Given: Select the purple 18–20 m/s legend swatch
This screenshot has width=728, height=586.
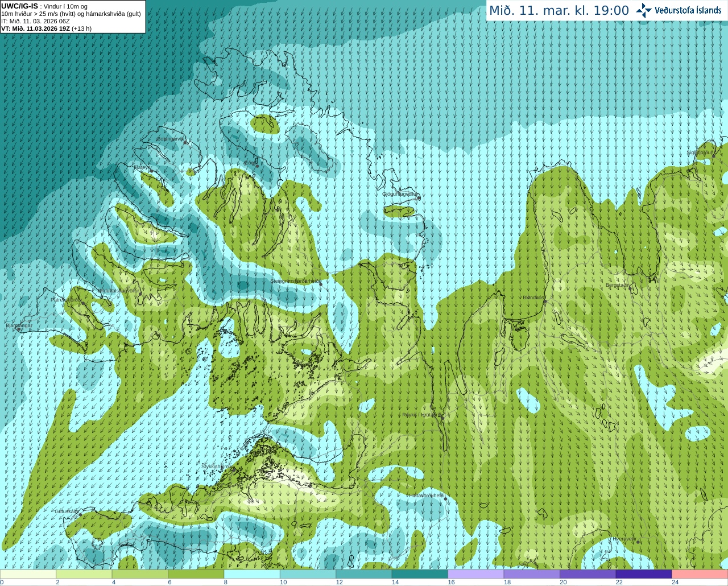Looking at the screenshot, I should 532,574.
